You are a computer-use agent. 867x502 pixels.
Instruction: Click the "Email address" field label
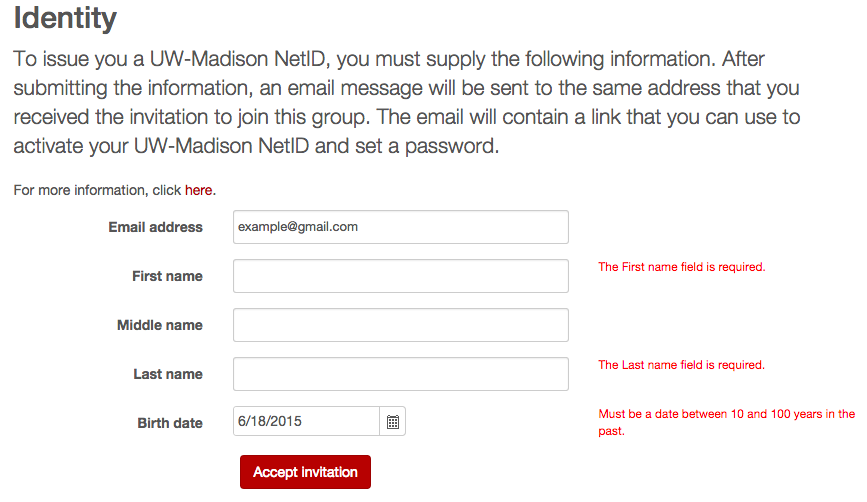155,227
